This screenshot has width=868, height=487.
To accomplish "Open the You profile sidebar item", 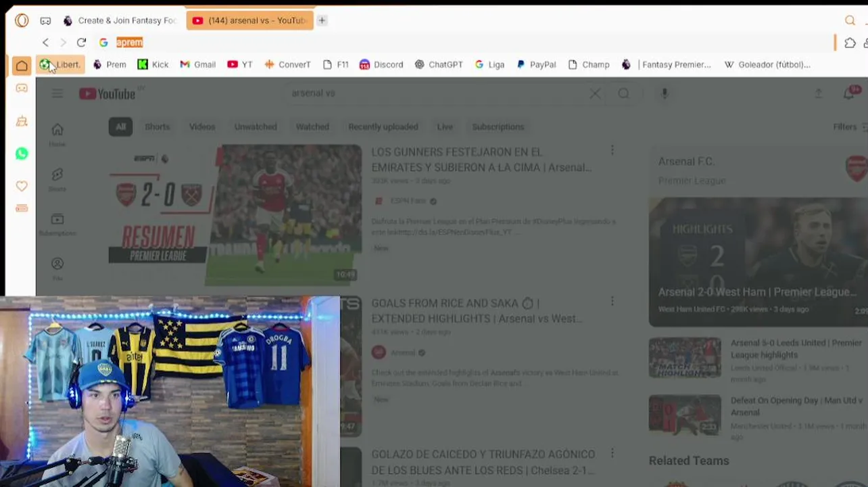I will [57, 269].
